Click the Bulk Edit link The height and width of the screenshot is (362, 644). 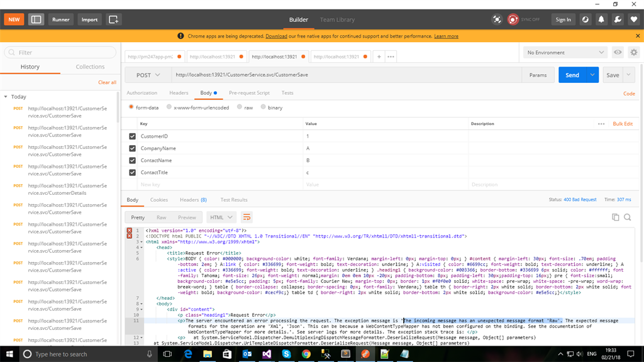point(623,124)
